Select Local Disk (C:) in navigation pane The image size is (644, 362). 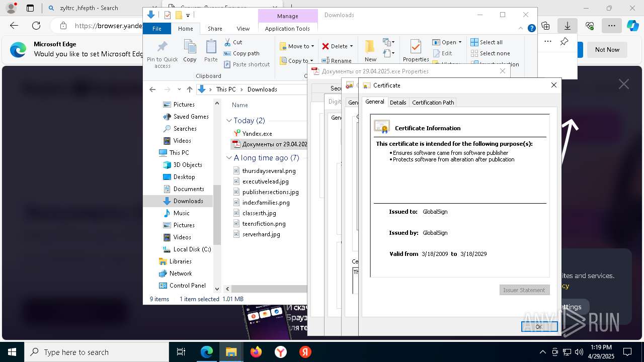187,249
